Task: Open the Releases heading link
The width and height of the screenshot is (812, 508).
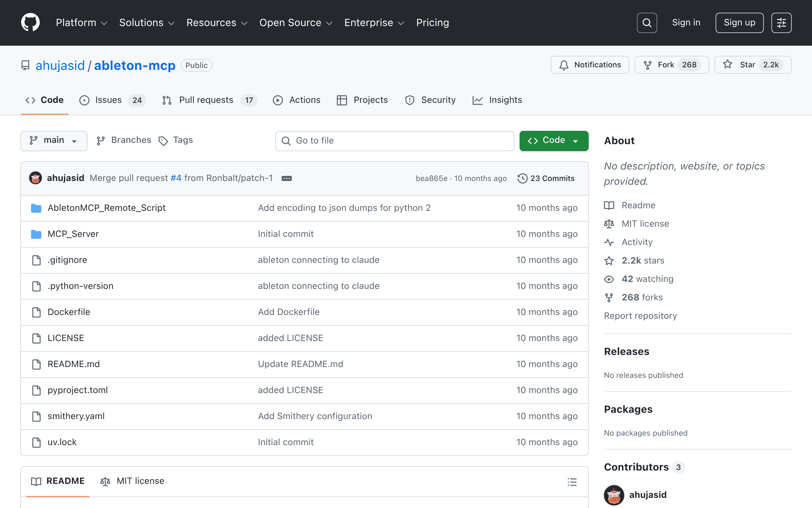Action: [626, 351]
